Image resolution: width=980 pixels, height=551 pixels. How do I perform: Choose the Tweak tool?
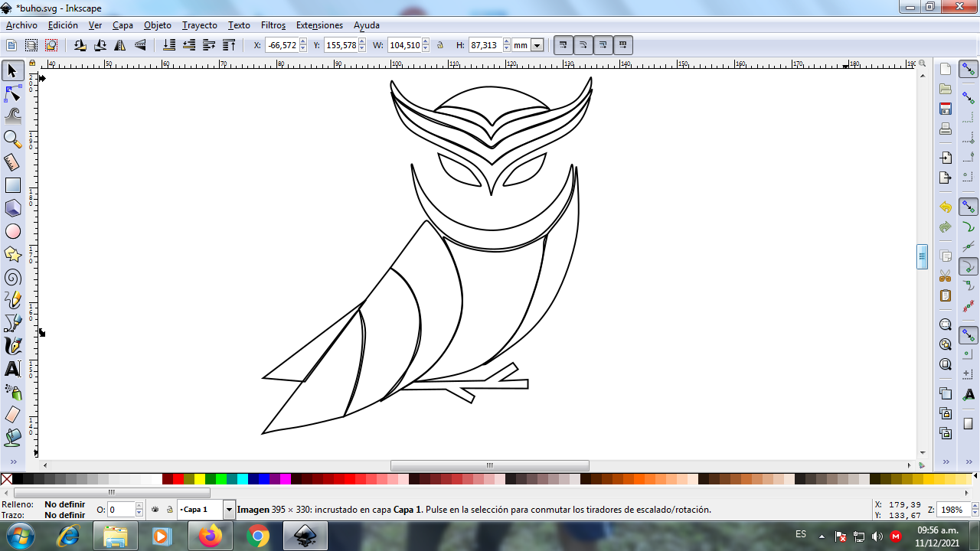coord(12,116)
